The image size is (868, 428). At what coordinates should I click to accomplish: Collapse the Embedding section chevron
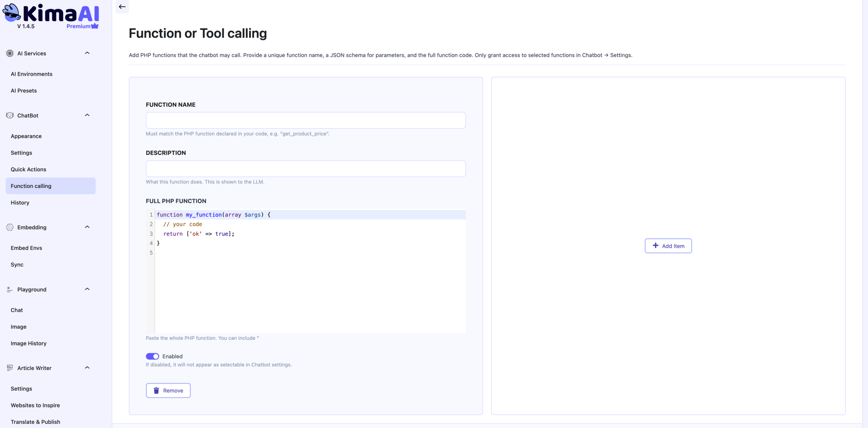point(87,227)
